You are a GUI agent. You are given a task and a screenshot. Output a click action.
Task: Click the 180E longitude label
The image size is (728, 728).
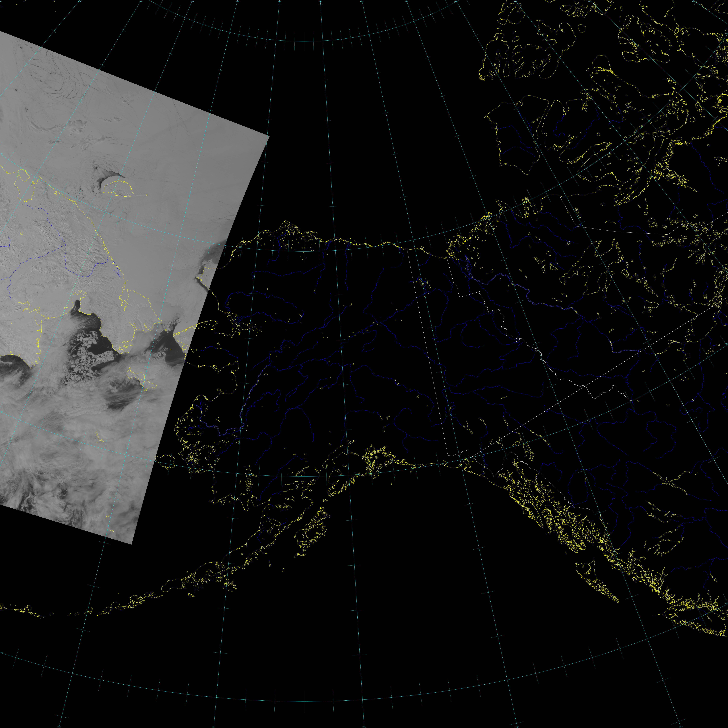point(192,1)
